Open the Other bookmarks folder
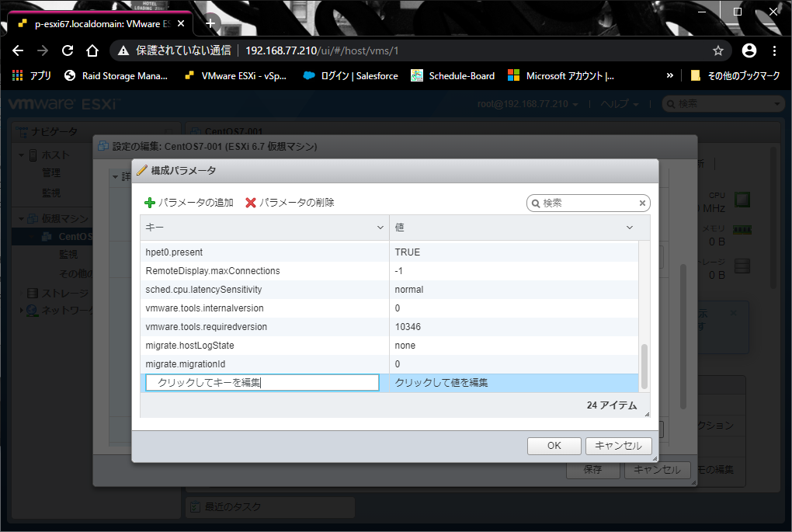 pyautogui.click(x=735, y=76)
